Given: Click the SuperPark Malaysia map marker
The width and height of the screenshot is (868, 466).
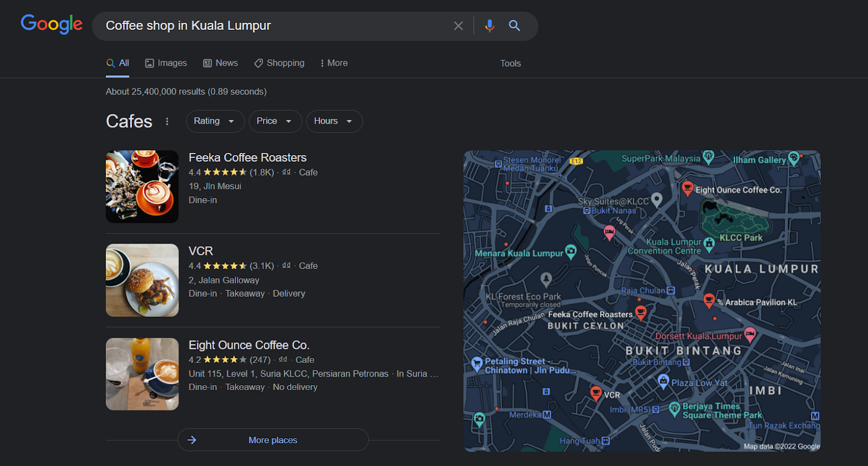Looking at the screenshot, I should [x=709, y=157].
